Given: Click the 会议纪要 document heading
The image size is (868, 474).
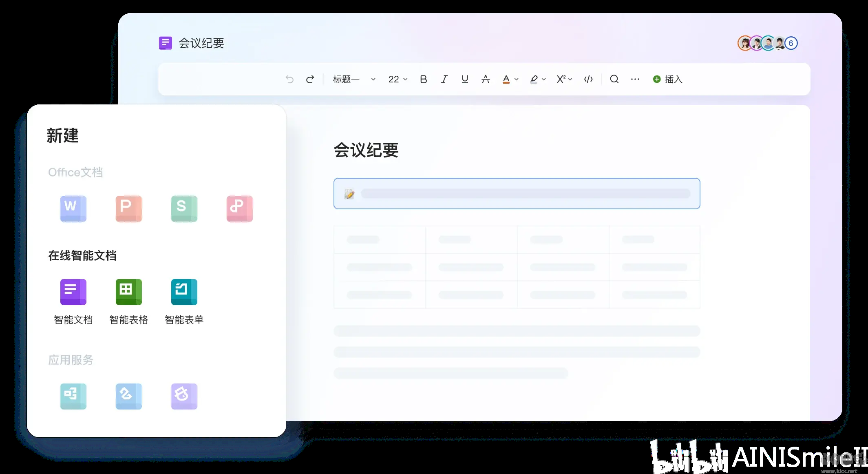Looking at the screenshot, I should pos(366,150).
